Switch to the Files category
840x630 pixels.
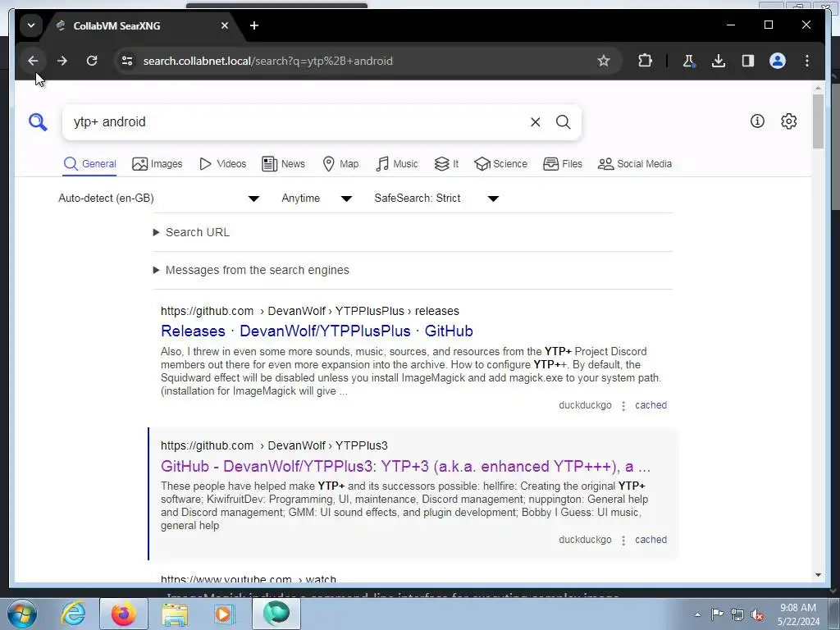[x=563, y=164]
